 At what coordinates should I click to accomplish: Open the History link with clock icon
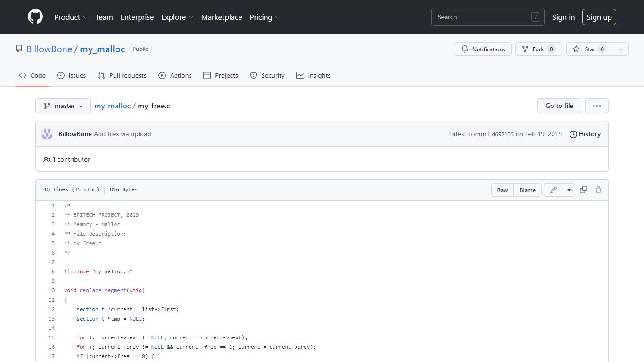coord(585,134)
